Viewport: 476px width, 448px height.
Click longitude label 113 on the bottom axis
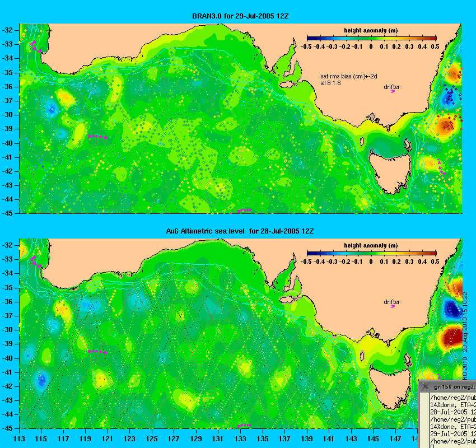(x=19, y=438)
